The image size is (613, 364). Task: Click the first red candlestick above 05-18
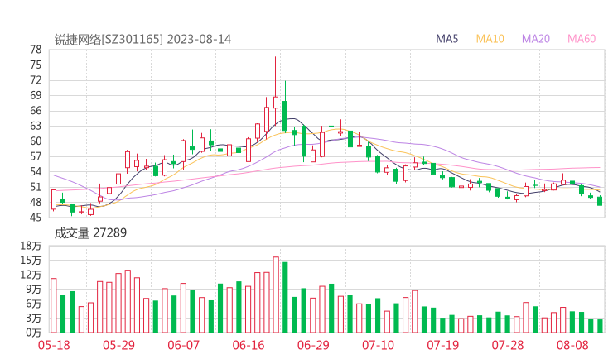tap(54, 199)
